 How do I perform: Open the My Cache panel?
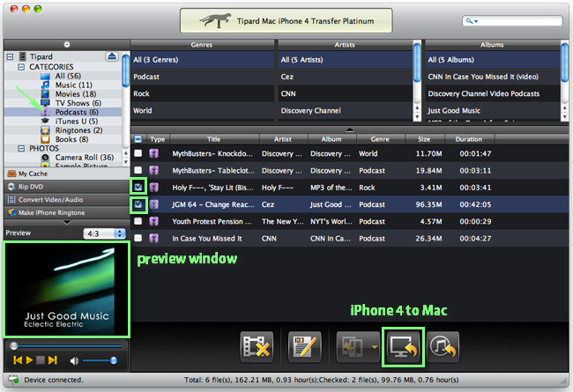[66, 174]
